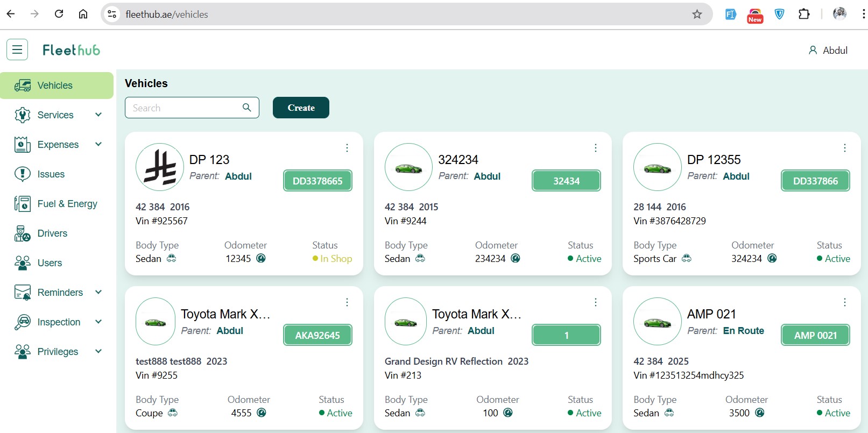Click plate badge 32434

566,181
